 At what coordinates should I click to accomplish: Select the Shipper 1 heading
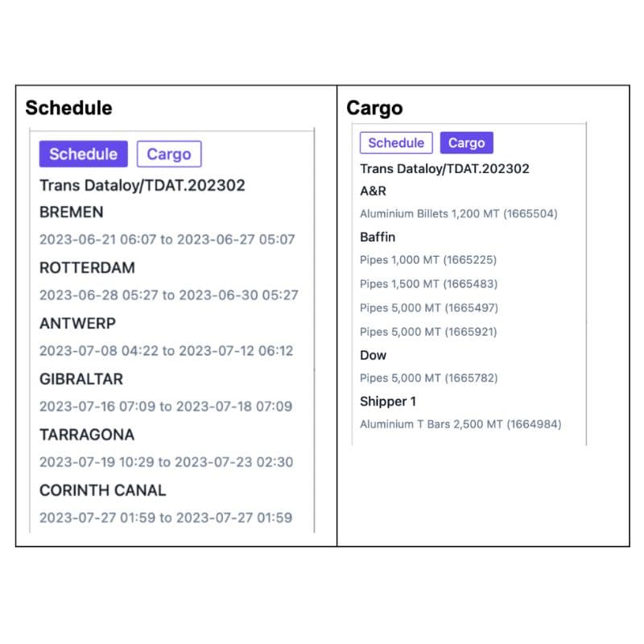[388, 401]
